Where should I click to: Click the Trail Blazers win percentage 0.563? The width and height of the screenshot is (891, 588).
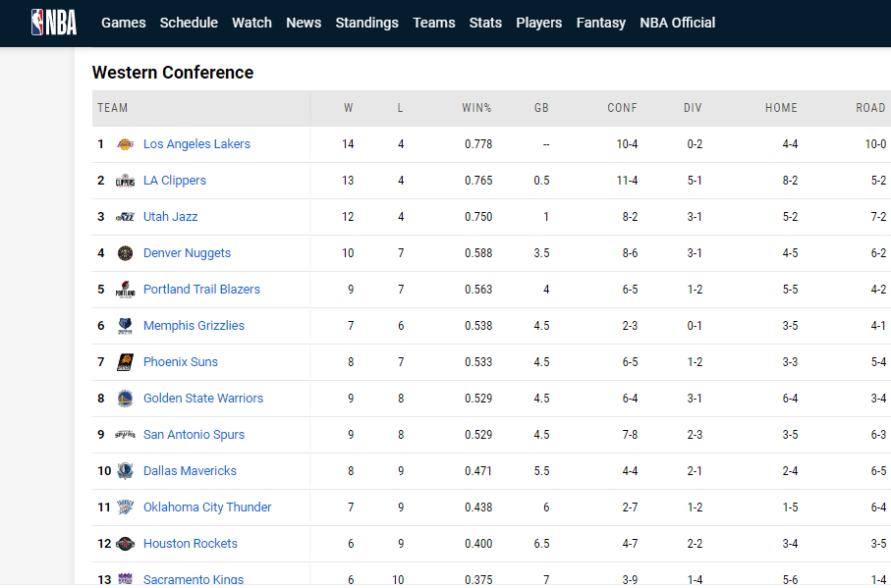pos(478,290)
